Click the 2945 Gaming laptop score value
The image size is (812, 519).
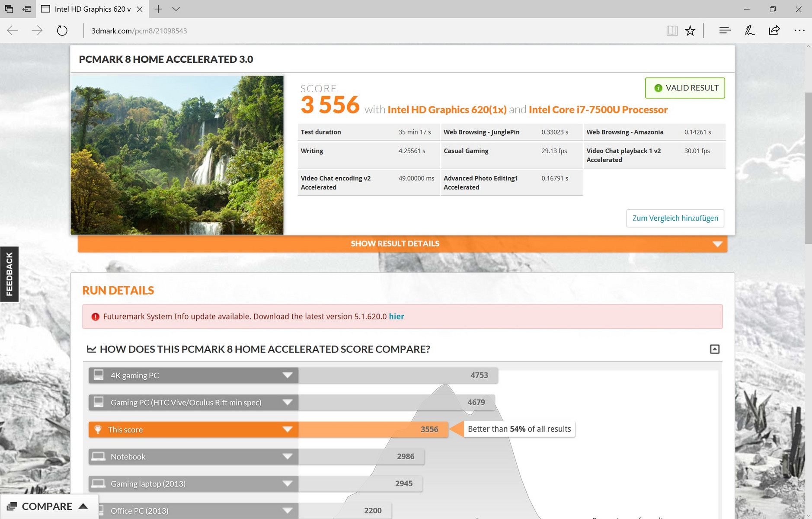point(404,484)
